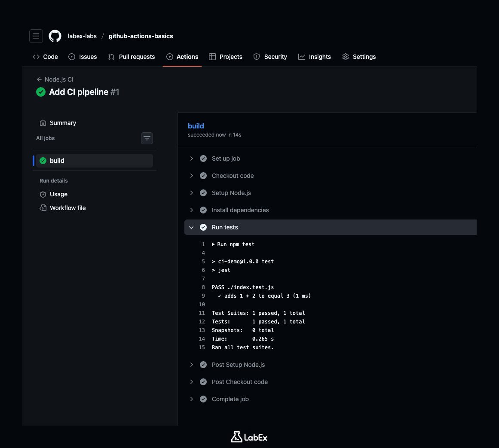Viewport: 499px width, 448px height.
Task: Click log line number 15
Action: coord(202,347)
